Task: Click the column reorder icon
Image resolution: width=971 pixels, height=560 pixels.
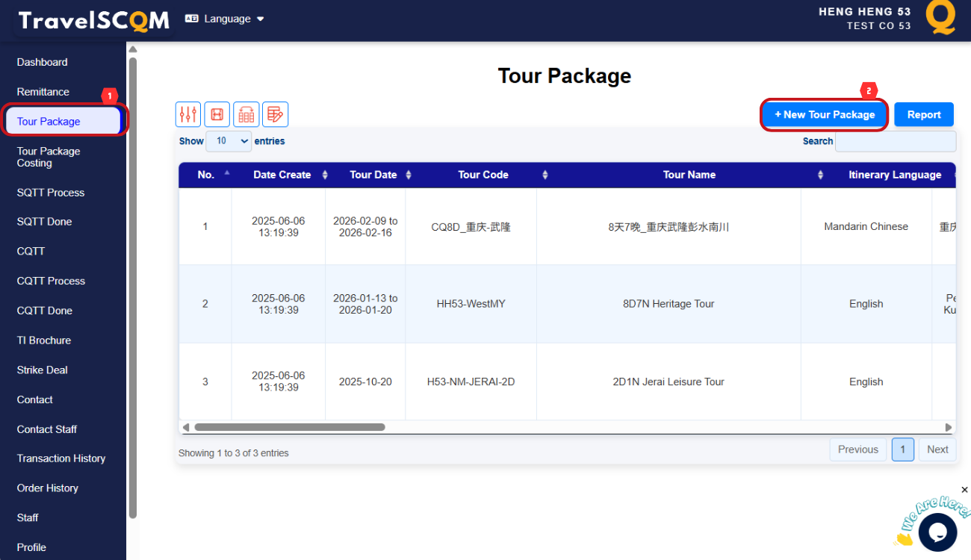Action: (x=246, y=114)
